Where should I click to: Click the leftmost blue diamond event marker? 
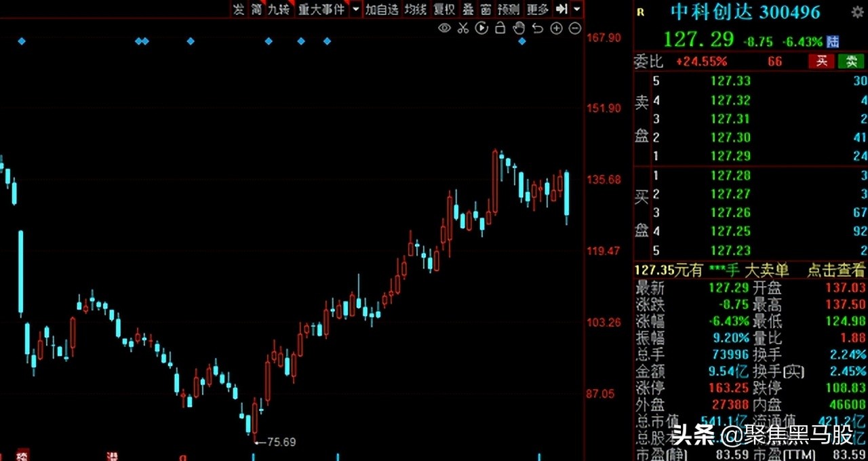(22, 41)
